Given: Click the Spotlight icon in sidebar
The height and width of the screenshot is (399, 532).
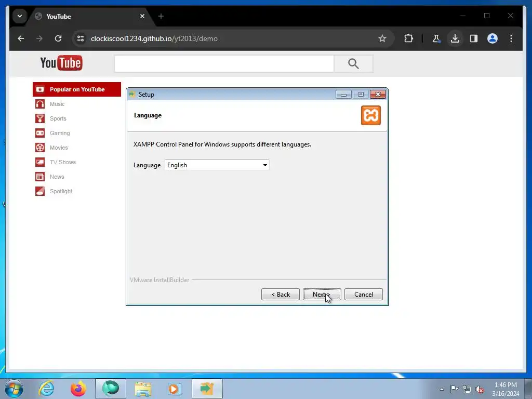Looking at the screenshot, I should pyautogui.click(x=40, y=191).
